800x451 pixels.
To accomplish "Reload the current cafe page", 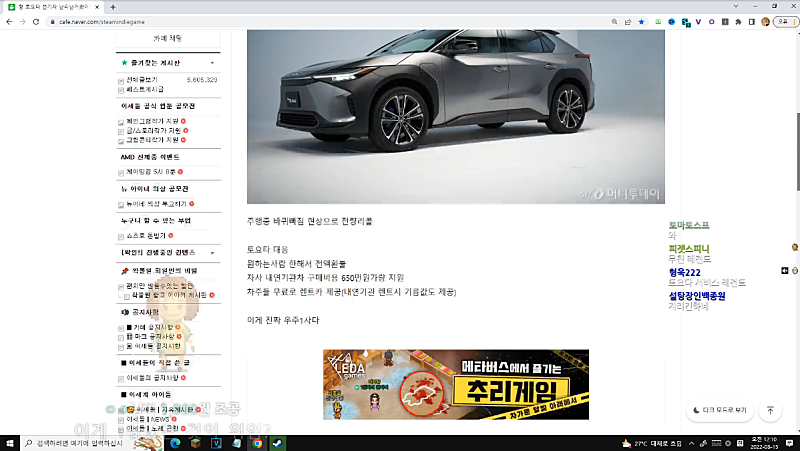I will (x=36, y=22).
